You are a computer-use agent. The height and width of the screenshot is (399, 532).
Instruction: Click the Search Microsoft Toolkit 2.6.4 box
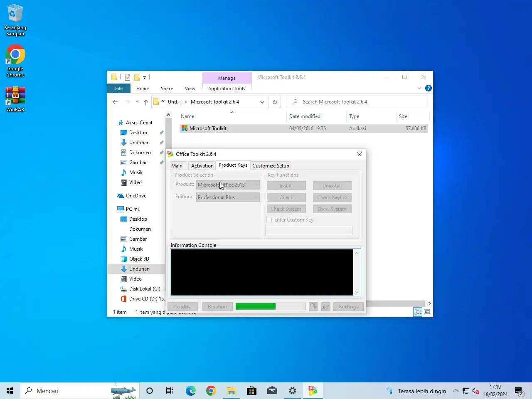pyautogui.click(x=357, y=102)
